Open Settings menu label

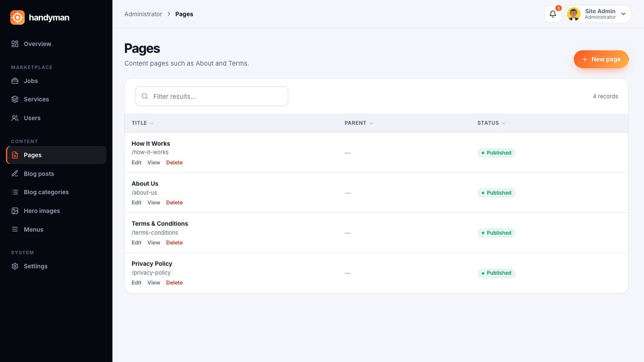[36, 266]
